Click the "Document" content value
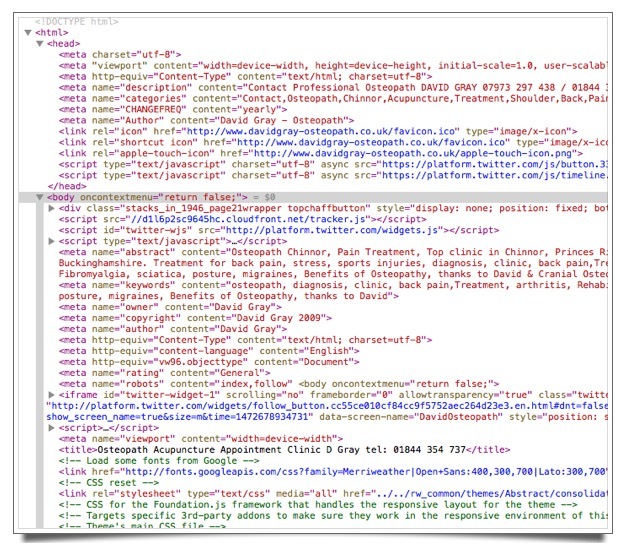The image size is (628, 545). (x=326, y=362)
